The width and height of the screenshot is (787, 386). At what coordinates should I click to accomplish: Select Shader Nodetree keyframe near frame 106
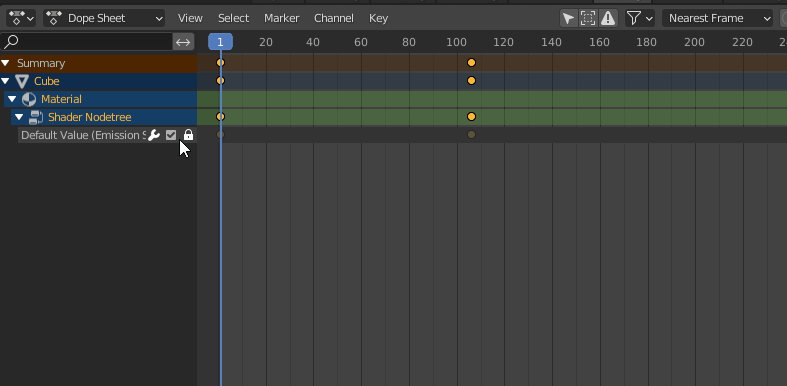pyautogui.click(x=471, y=117)
